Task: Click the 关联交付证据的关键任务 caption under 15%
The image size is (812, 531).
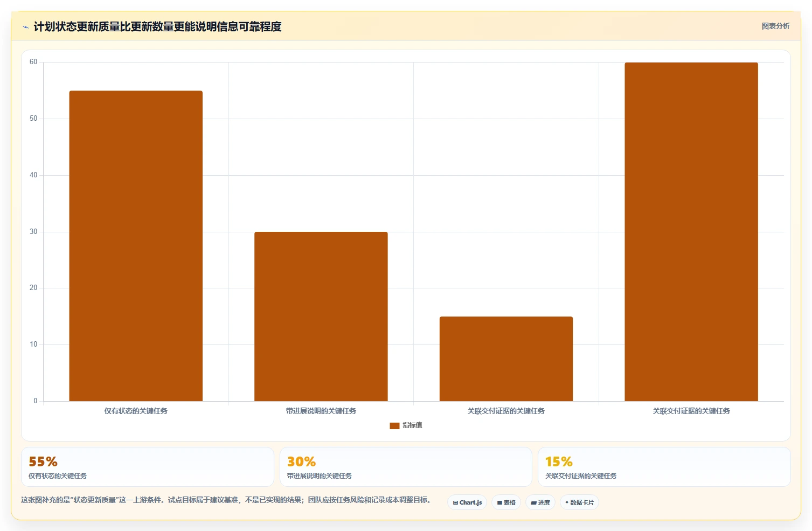Action: click(x=581, y=476)
